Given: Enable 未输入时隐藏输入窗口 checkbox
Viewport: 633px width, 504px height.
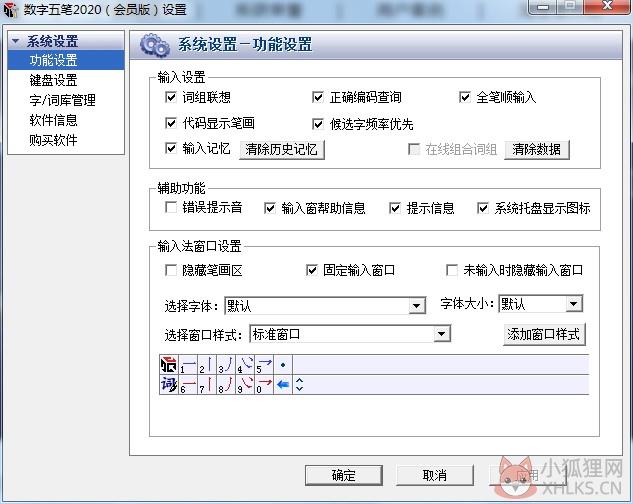Looking at the screenshot, I should [x=452, y=270].
